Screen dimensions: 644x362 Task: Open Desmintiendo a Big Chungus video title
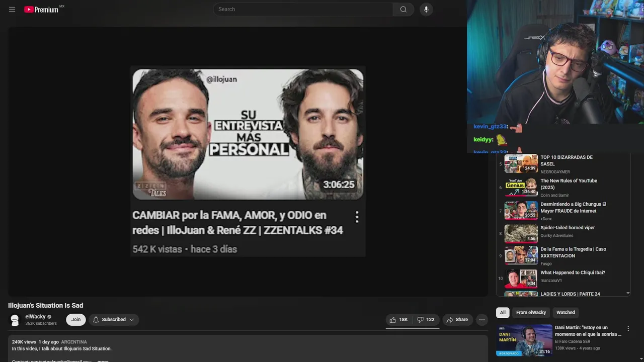pyautogui.click(x=573, y=208)
